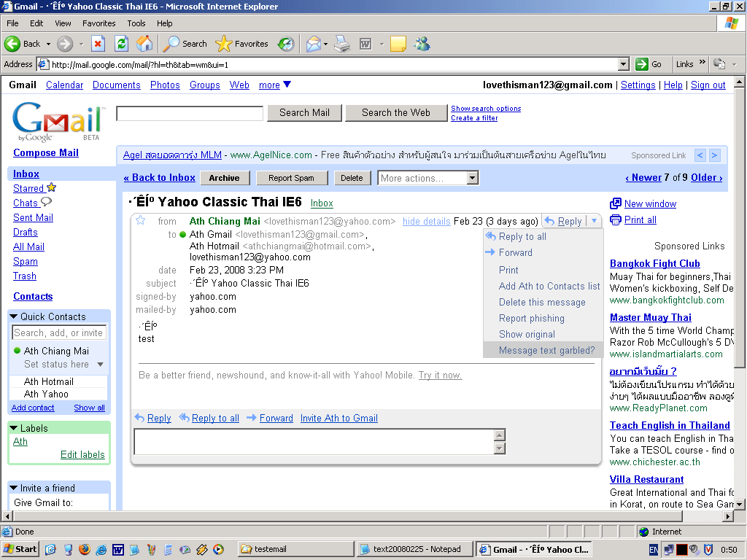Screen dimensions: 747x560
Task: Click the New window icon
Action: 616,203
